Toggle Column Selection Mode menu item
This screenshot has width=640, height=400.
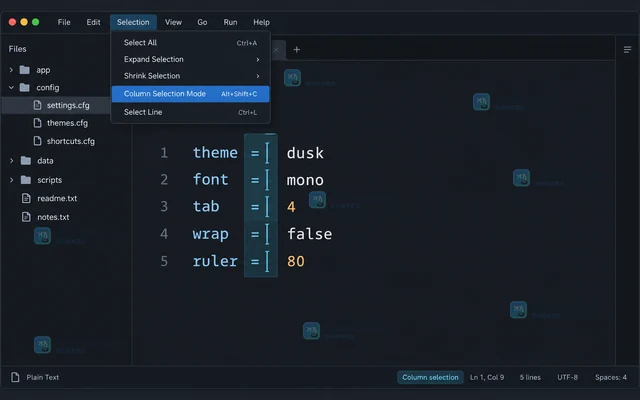(x=191, y=94)
